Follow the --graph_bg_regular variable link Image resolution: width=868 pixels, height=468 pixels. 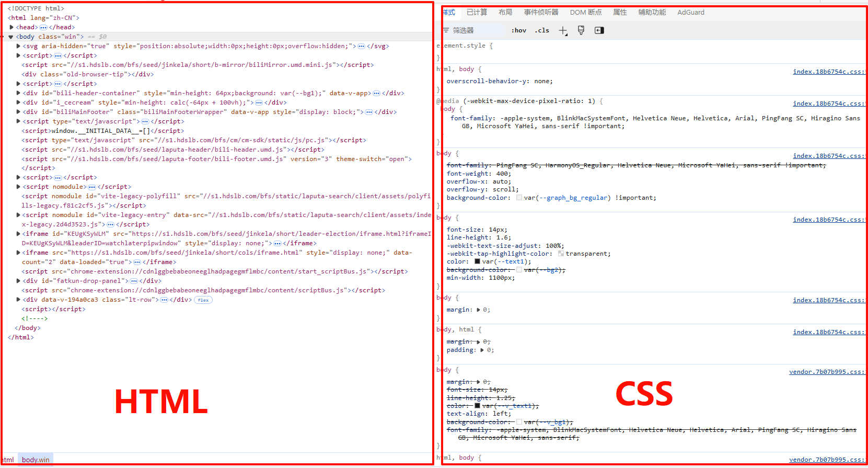pos(573,198)
